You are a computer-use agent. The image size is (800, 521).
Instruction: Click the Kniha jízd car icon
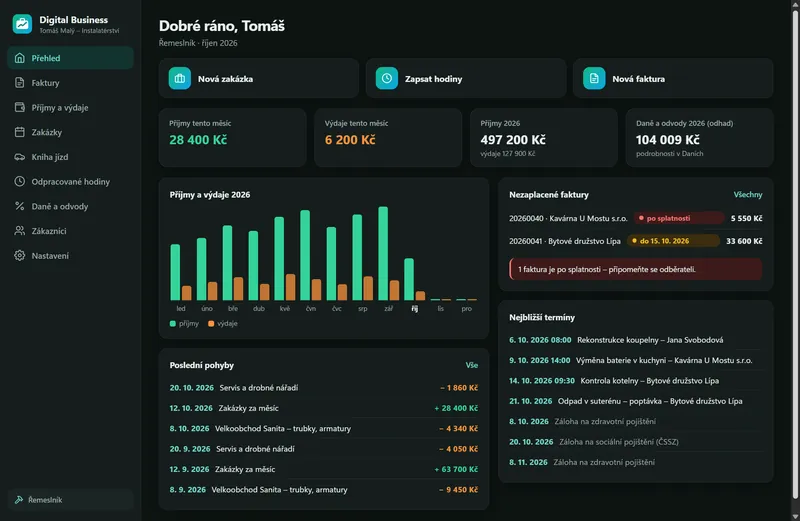click(x=19, y=157)
